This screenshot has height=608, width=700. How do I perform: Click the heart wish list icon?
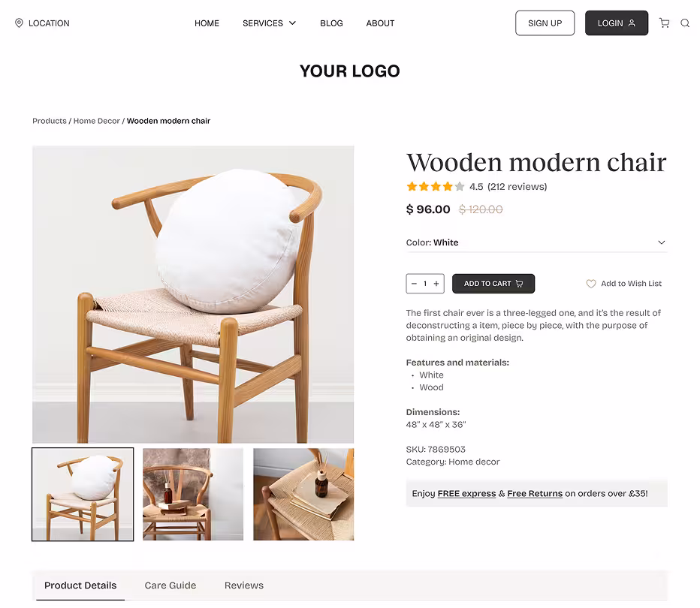pyautogui.click(x=590, y=284)
